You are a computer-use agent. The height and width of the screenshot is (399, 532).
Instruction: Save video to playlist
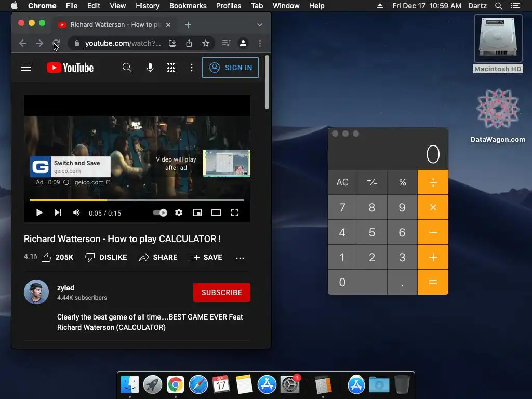(206, 257)
